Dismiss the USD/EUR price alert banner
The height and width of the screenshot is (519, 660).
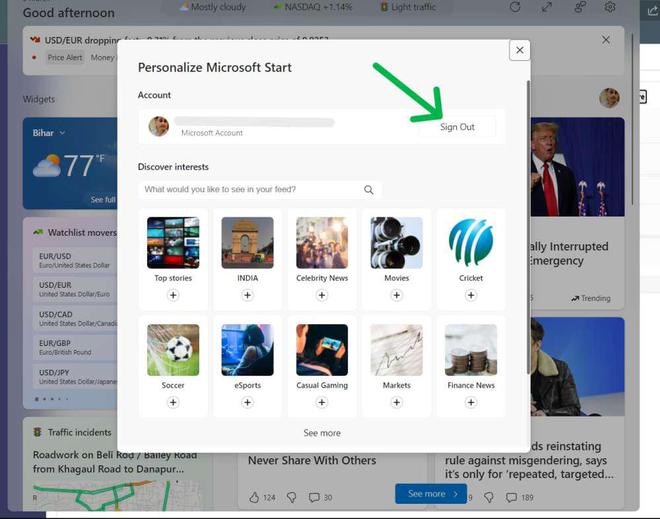(606, 40)
